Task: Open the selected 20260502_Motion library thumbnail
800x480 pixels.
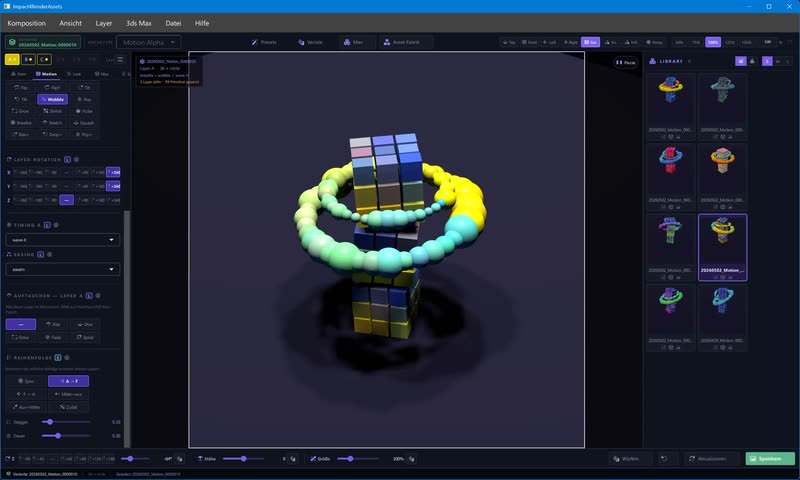Action: pyautogui.click(x=722, y=247)
